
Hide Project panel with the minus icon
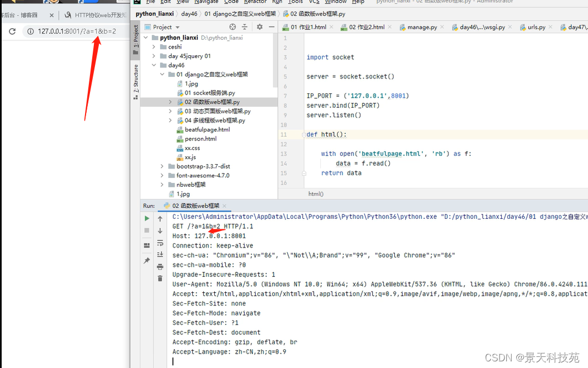pos(272,27)
